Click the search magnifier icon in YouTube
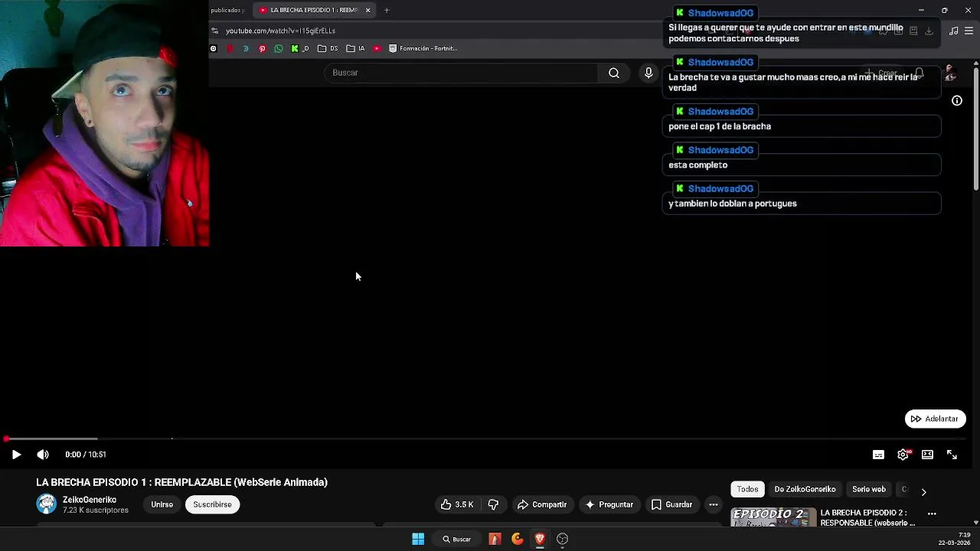The width and height of the screenshot is (980, 551). click(x=614, y=73)
